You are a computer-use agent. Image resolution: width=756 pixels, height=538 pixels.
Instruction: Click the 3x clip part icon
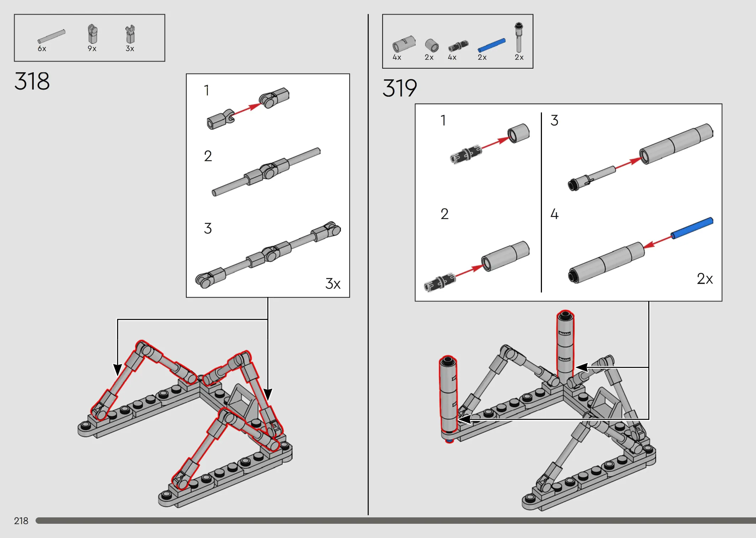130,34
